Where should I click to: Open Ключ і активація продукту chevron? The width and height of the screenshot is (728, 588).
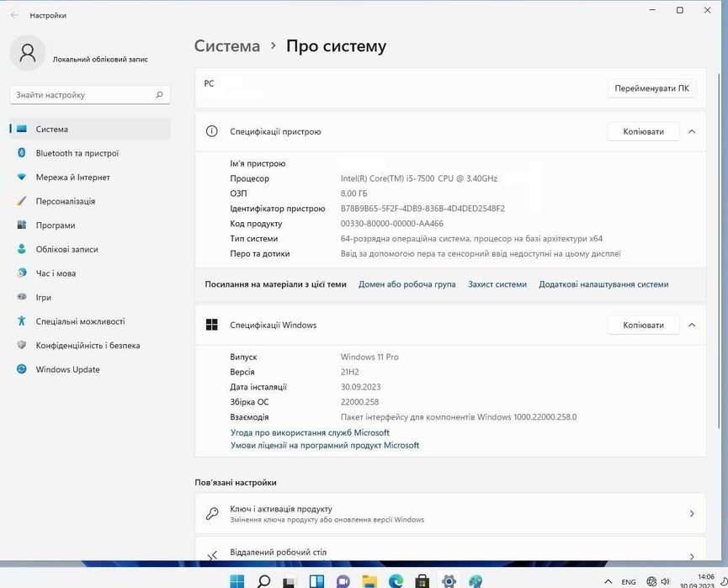(692, 514)
